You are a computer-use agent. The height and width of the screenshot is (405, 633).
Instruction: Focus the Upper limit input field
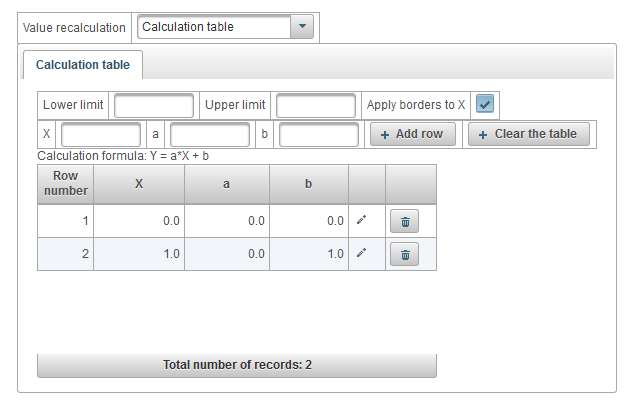click(x=316, y=105)
